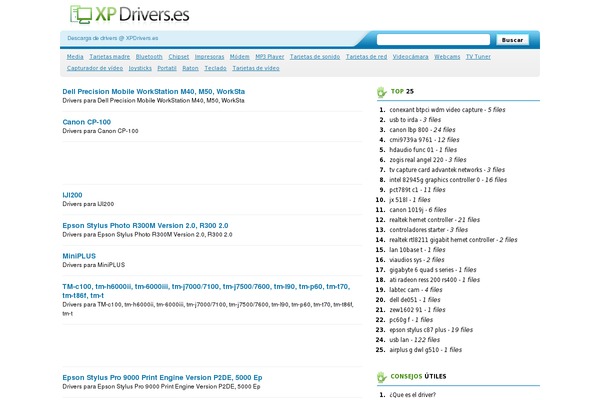Open the MP3 Player category
Image resolution: width=600 pixels, height=400 pixels.
pos(270,57)
